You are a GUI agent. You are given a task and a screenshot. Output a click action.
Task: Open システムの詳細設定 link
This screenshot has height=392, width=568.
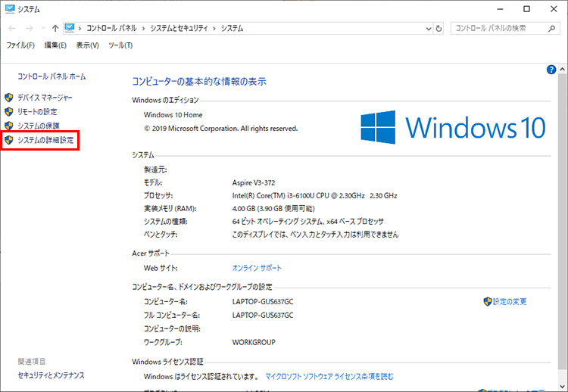coord(45,140)
